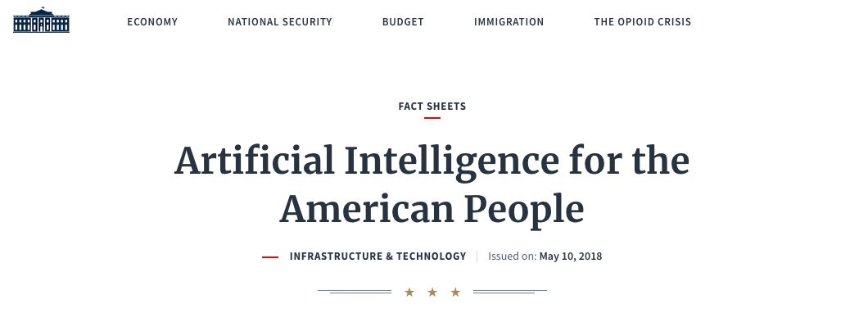Viewport: 868px width, 336px height.
Task: Click the middle gold star
Action: click(x=432, y=292)
